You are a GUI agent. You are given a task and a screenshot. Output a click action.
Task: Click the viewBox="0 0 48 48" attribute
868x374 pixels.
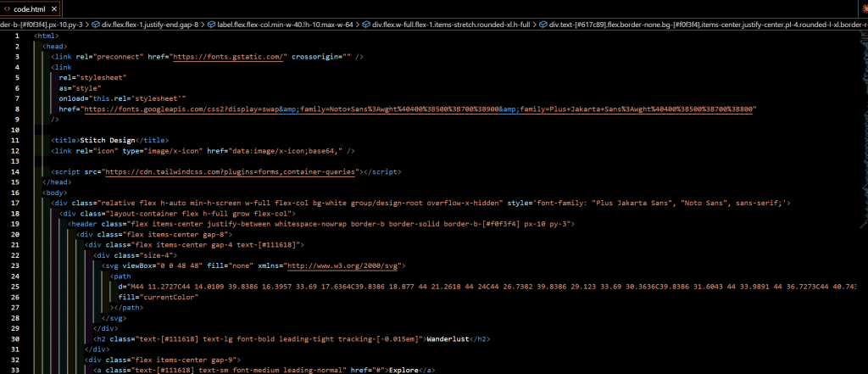[162, 266]
